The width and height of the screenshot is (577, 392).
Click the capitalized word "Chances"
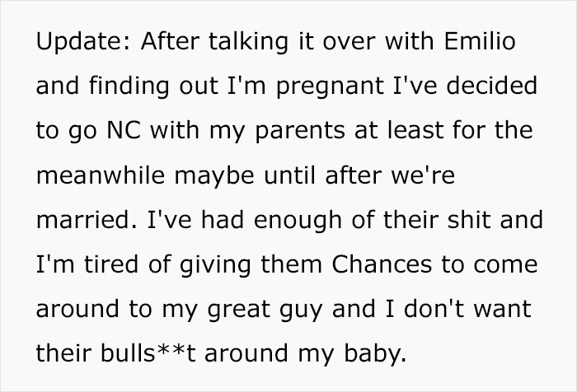(x=382, y=264)
